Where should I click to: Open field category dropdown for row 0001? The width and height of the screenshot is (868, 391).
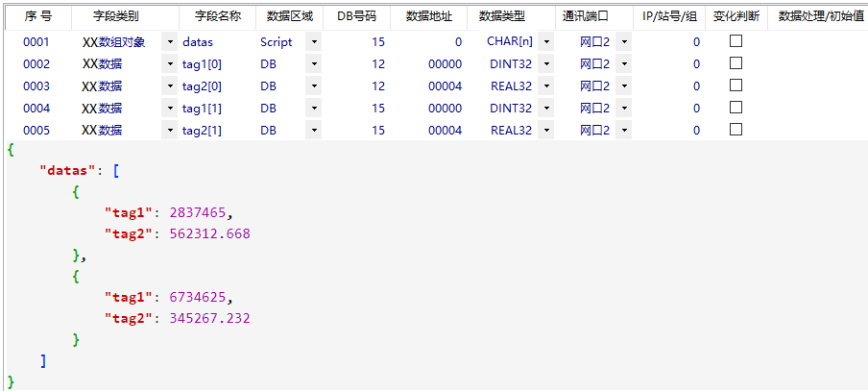(169, 42)
